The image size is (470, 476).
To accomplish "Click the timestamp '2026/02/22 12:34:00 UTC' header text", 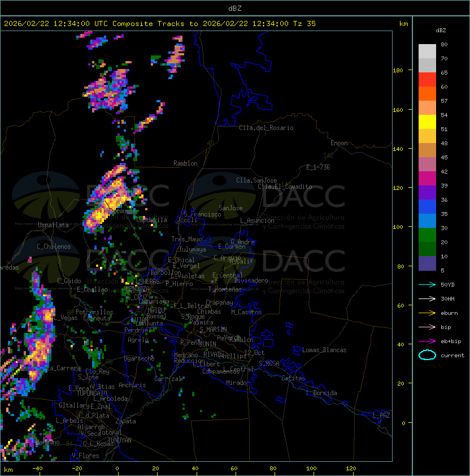I will (56, 24).
